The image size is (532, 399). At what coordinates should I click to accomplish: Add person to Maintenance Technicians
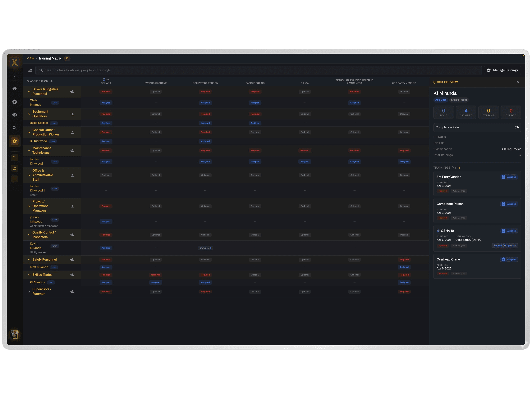[x=72, y=151]
